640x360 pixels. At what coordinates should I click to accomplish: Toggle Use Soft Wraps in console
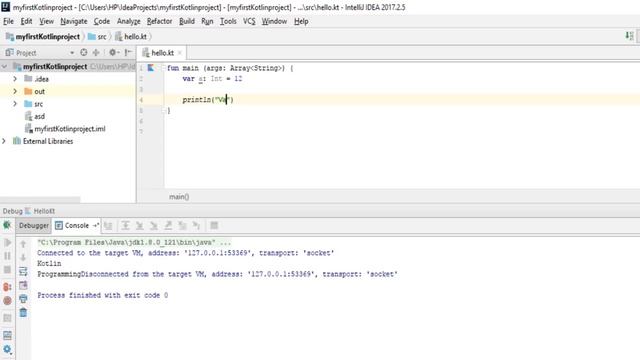[23, 271]
